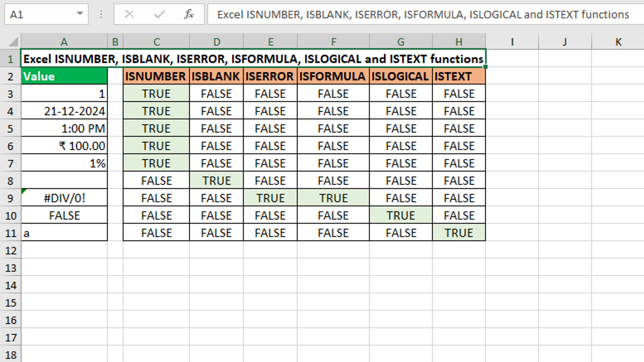Select column F header

pyautogui.click(x=333, y=42)
